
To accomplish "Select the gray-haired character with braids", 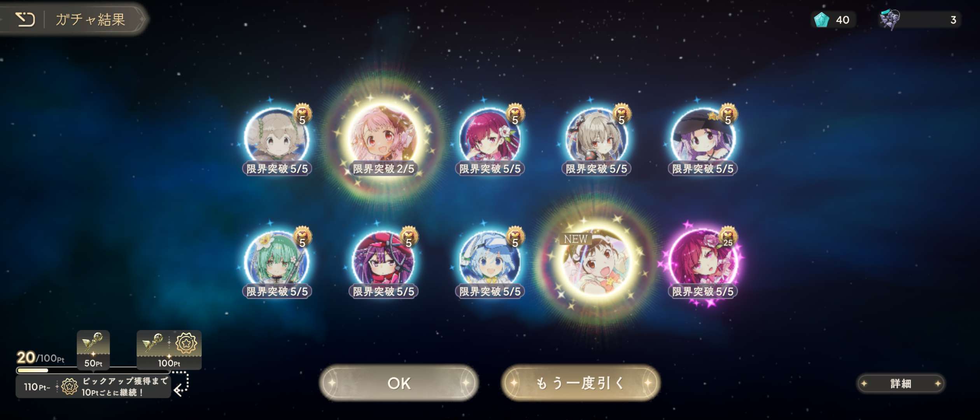I will 277,137.
